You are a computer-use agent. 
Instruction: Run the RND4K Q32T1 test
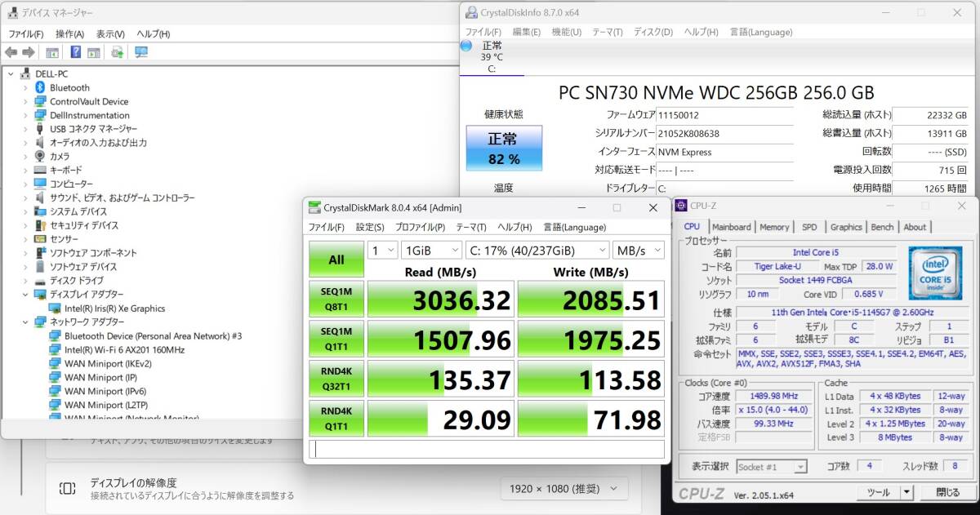336,379
